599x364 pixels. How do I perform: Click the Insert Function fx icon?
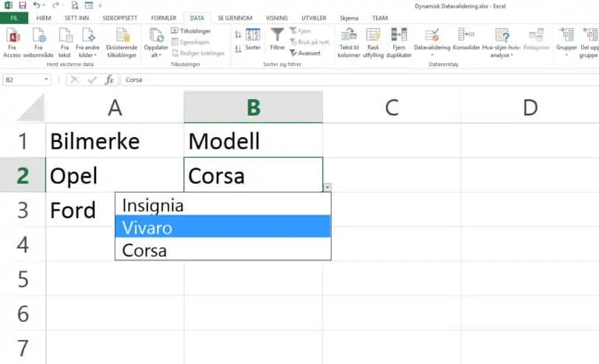[x=109, y=80]
